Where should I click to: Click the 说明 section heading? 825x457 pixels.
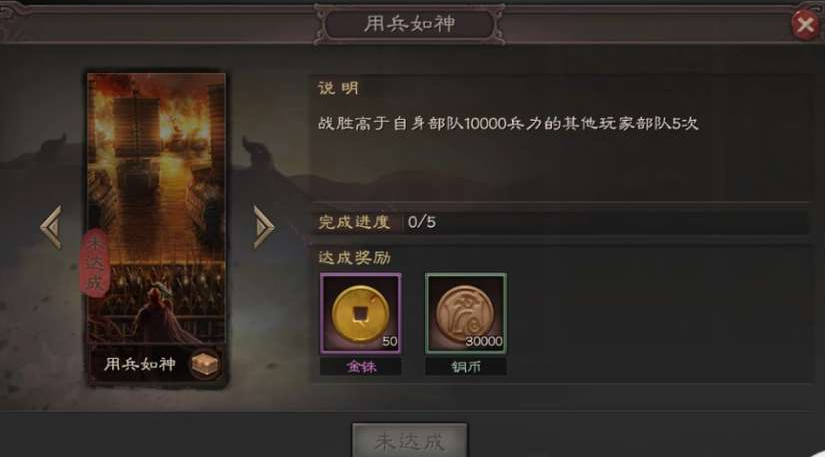338,88
